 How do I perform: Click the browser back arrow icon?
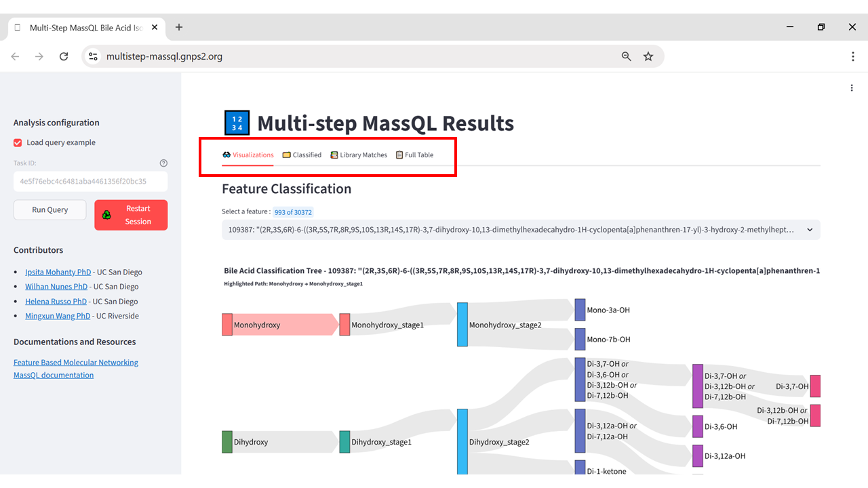pos(15,57)
